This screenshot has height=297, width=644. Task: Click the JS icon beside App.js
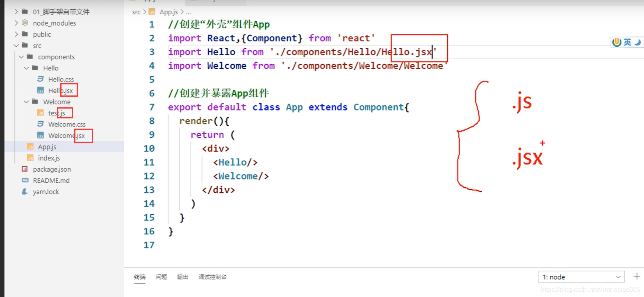pyautogui.click(x=30, y=147)
